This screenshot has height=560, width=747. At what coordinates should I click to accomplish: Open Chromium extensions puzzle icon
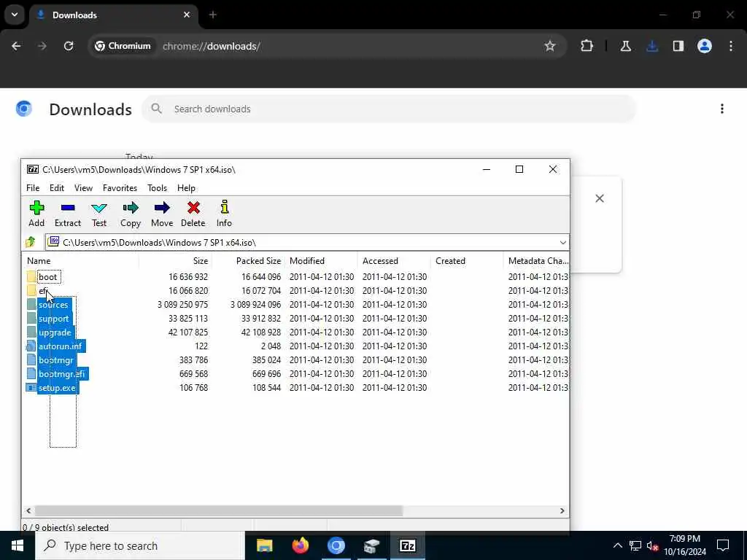pos(587,46)
